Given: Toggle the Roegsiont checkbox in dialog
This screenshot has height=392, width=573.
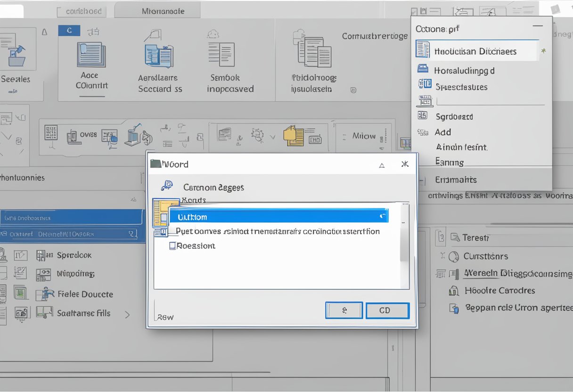Looking at the screenshot, I should click(172, 245).
